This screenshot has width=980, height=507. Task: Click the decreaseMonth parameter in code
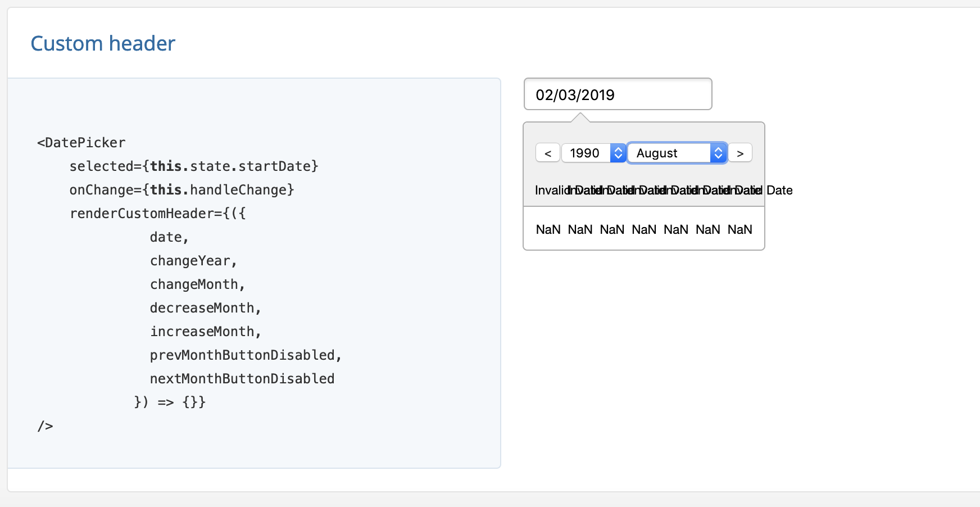[x=205, y=307]
